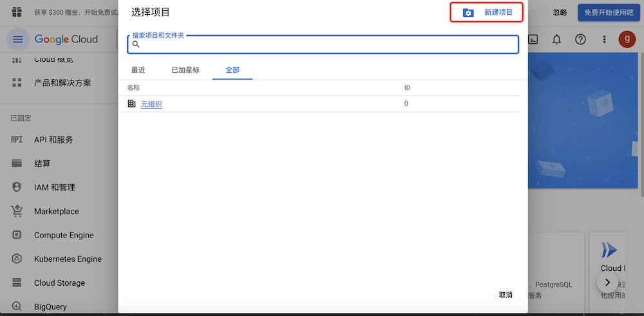Click the 免费开始使用吧 button
The width and height of the screenshot is (644, 316).
pyautogui.click(x=609, y=12)
